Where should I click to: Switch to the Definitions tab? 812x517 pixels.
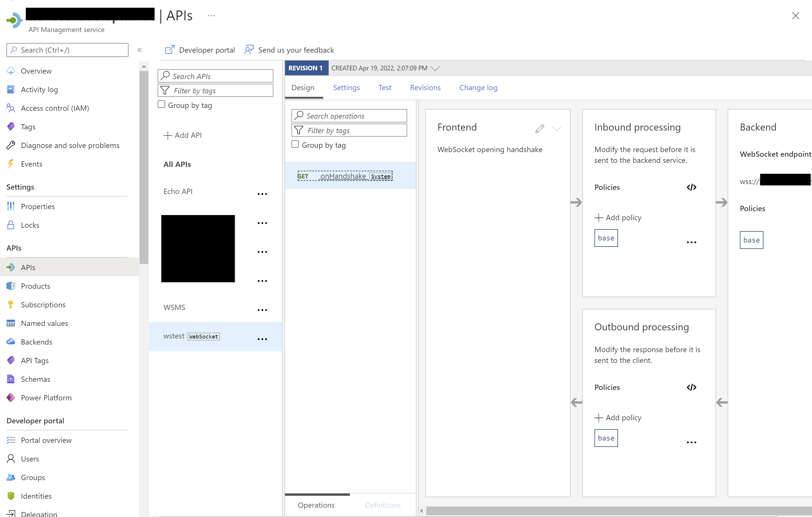tap(383, 505)
